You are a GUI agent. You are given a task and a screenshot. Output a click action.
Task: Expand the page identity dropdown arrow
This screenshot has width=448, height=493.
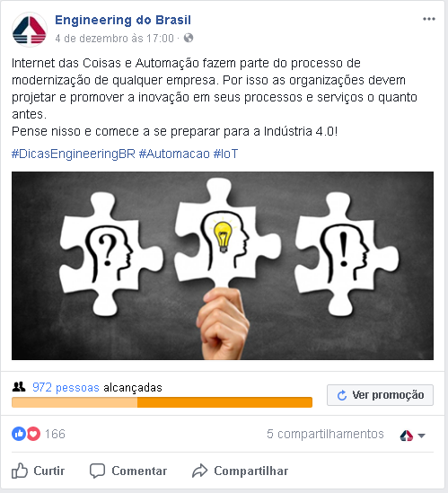[422, 436]
